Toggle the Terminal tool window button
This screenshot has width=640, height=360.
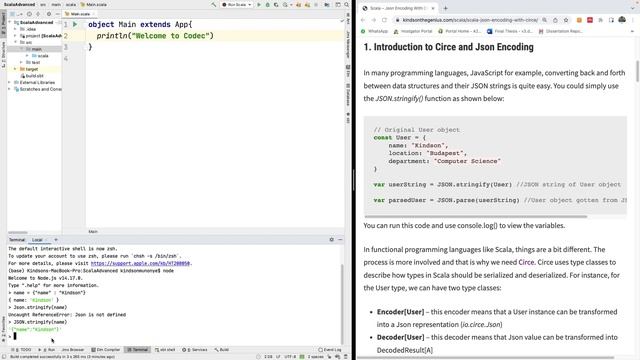click(138, 350)
